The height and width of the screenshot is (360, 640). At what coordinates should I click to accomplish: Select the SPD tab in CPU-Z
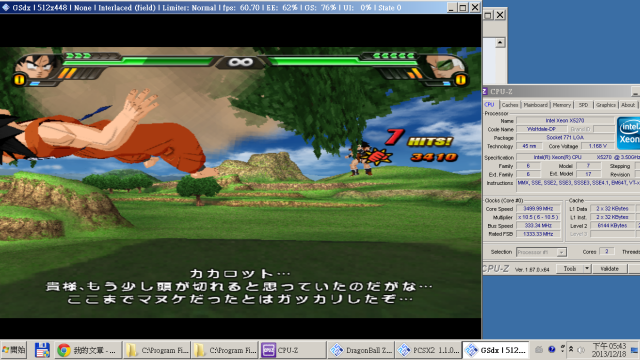pos(583,105)
